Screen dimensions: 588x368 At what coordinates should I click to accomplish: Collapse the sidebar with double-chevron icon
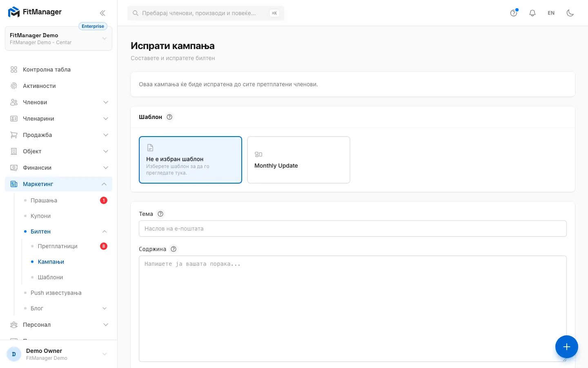click(102, 13)
